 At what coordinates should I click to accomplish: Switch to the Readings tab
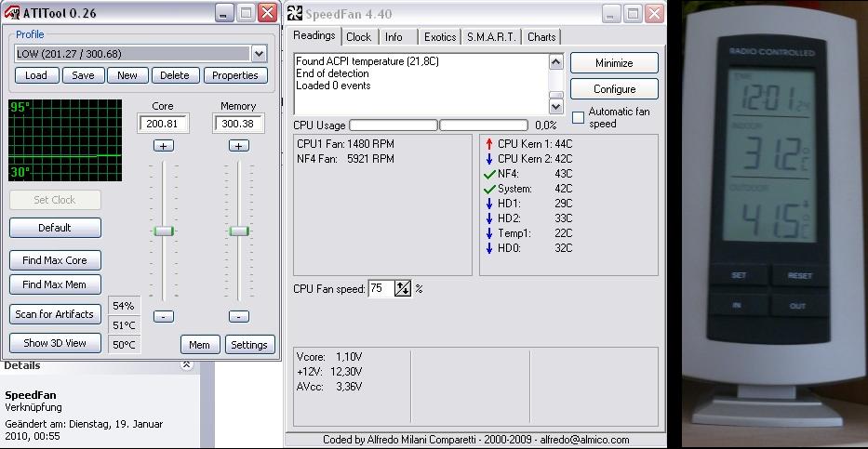(314, 35)
